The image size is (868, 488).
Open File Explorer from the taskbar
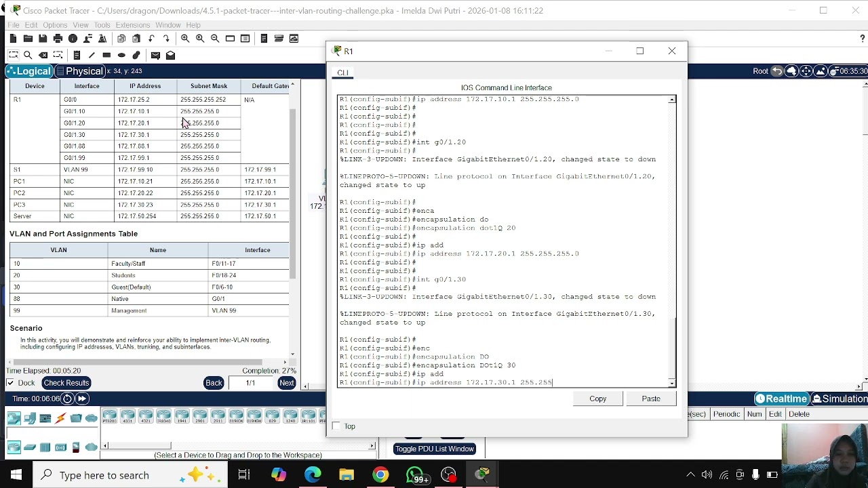click(347, 475)
